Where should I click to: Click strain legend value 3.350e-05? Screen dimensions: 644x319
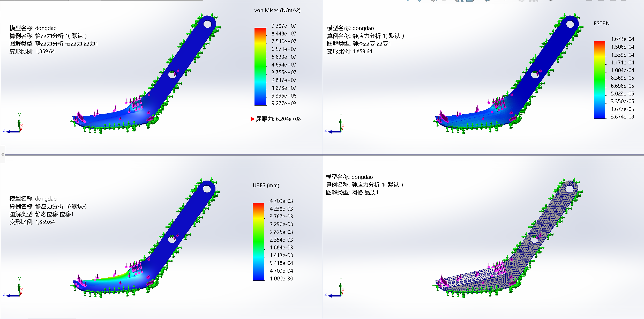(623, 101)
